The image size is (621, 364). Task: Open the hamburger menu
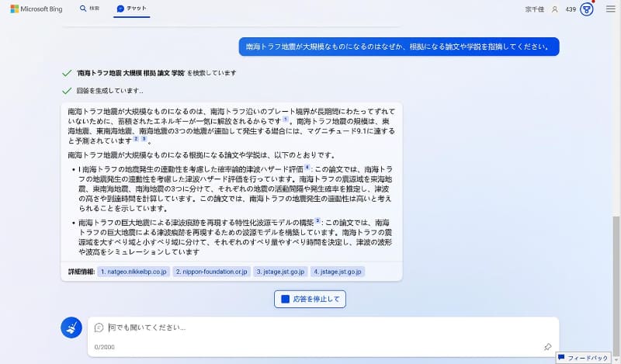[x=610, y=9]
